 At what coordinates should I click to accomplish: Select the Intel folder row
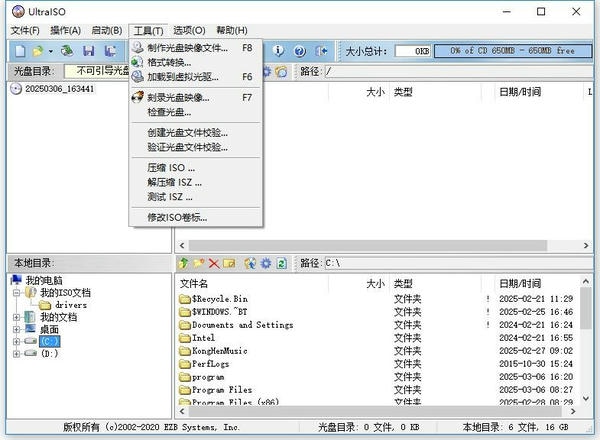coord(377,338)
